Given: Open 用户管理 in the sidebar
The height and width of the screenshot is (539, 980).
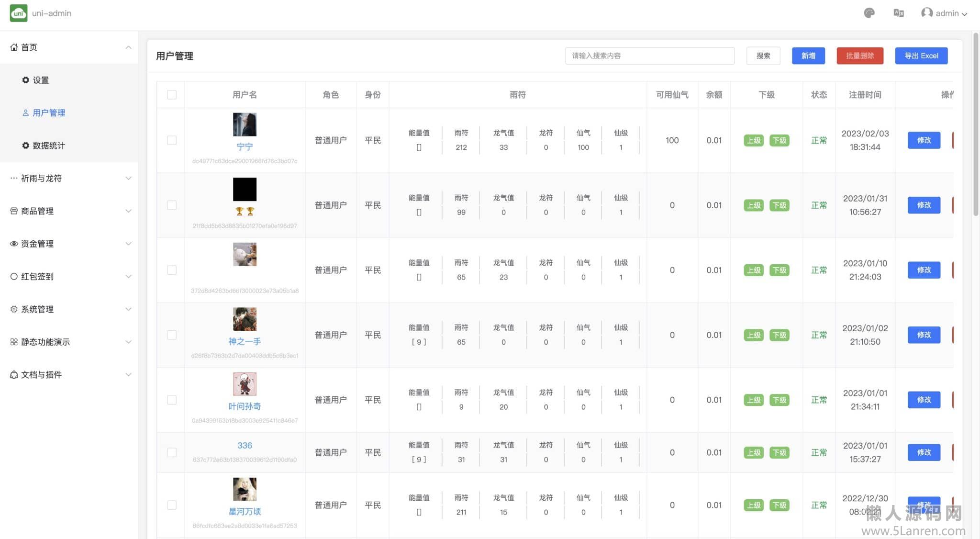Looking at the screenshot, I should click(49, 113).
